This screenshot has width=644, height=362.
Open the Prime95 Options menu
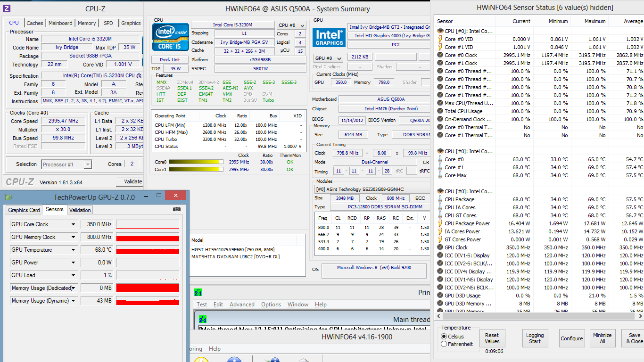point(271,304)
